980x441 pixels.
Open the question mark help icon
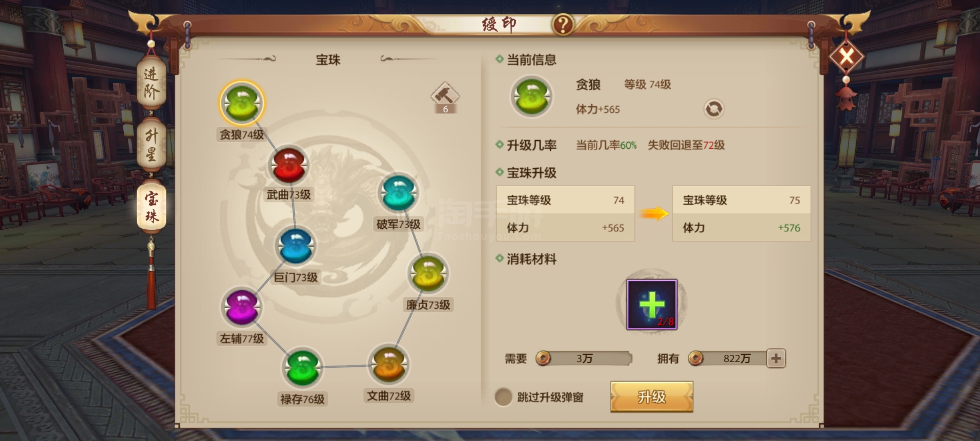(x=563, y=25)
